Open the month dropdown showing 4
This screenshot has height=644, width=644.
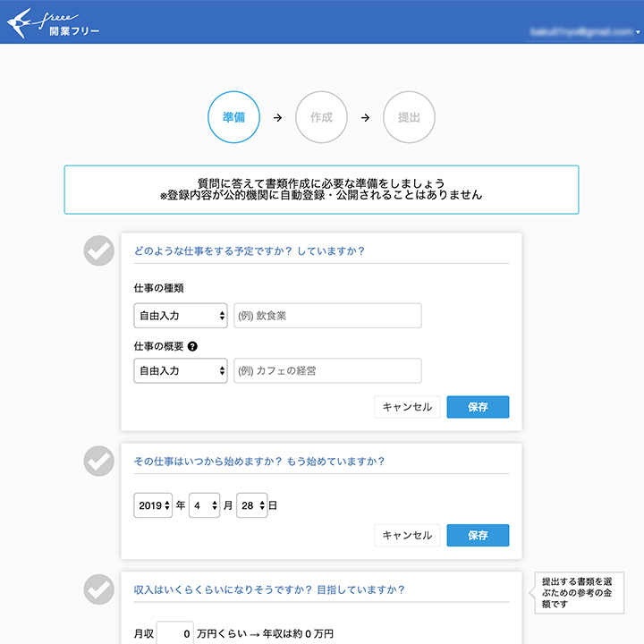205,505
